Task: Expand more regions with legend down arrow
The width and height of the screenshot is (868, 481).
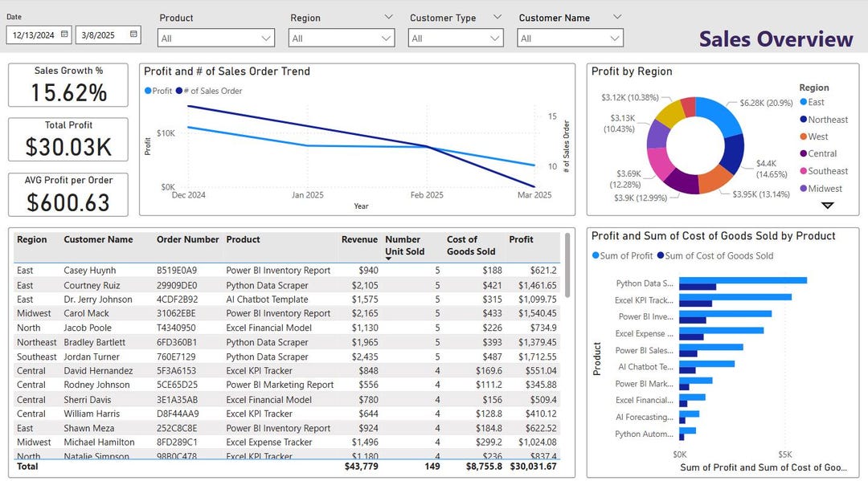Action: [827, 206]
